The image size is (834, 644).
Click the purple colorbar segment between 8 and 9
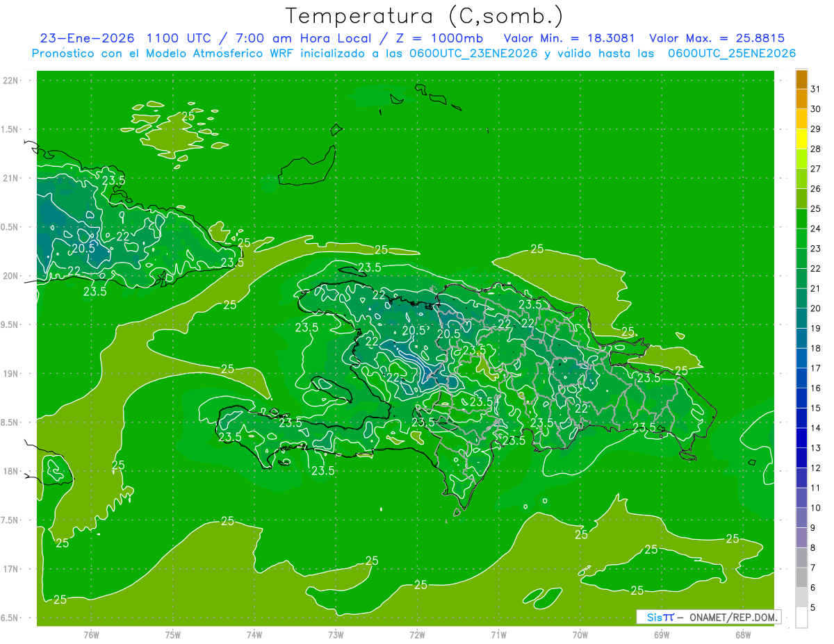[801, 538]
